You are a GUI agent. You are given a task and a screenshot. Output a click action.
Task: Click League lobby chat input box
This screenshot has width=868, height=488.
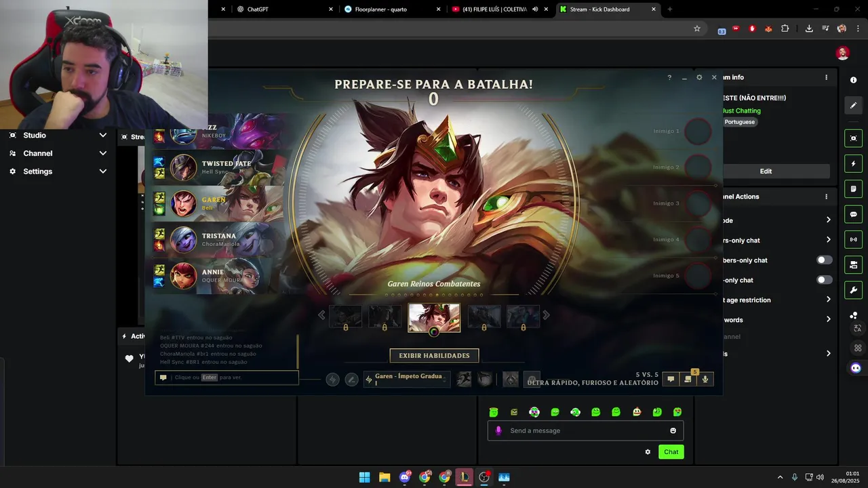coord(226,378)
